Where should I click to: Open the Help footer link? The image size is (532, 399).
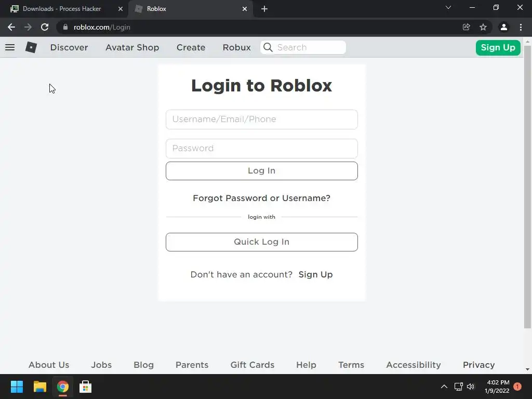click(x=306, y=365)
